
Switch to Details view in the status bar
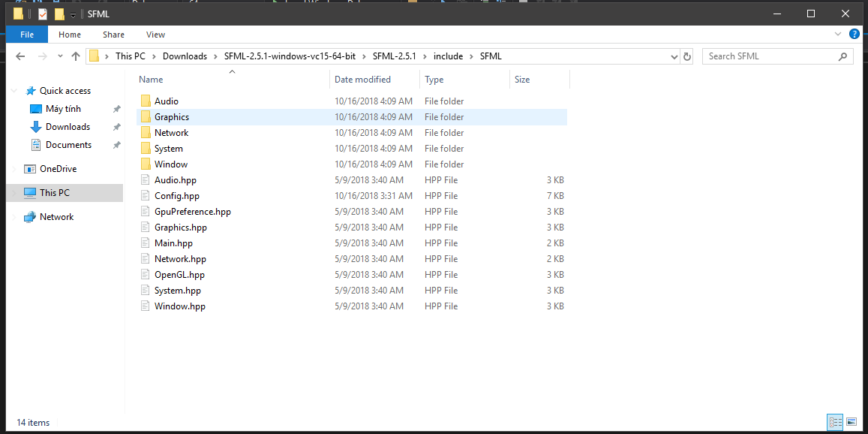click(x=835, y=422)
